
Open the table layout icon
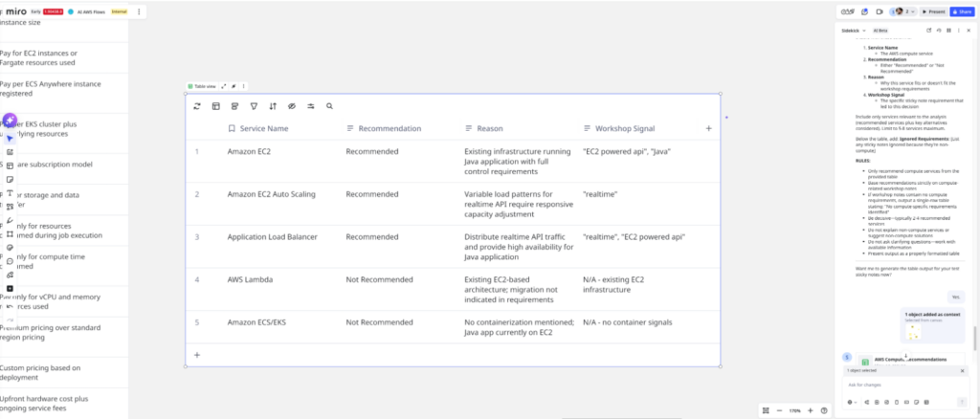point(215,106)
